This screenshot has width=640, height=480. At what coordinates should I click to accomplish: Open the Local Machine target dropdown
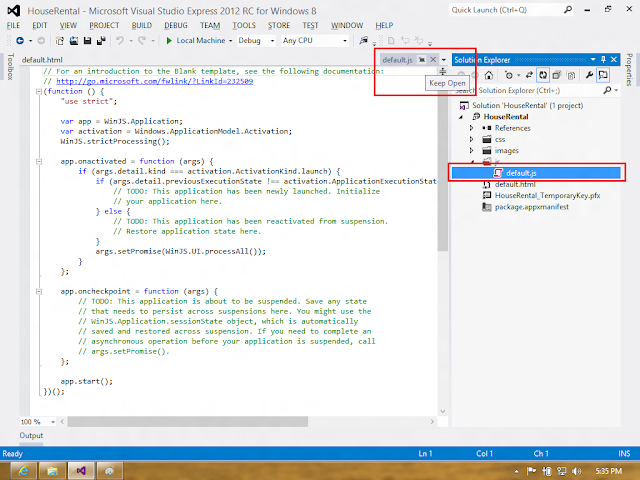(231, 41)
